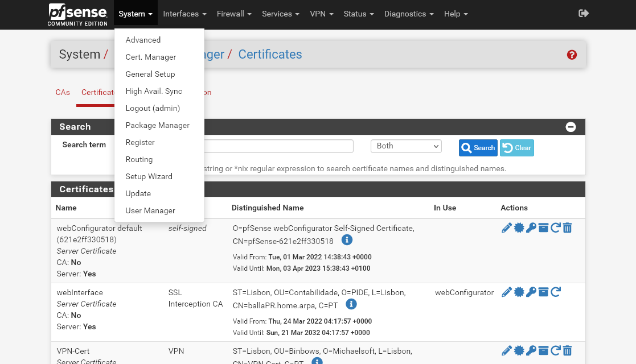Viewport: 636px width, 364px height.
Task: Collapse the Search panel with minus icon
Action: click(571, 127)
